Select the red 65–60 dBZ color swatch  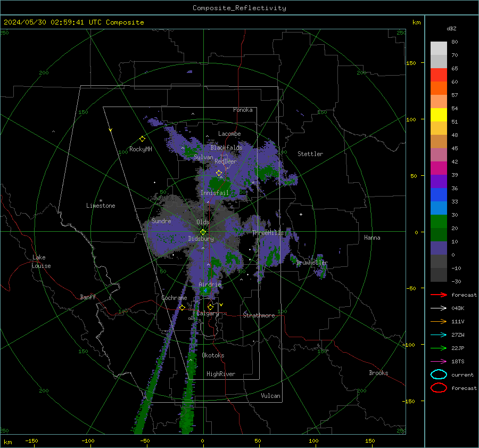click(439, 75)
